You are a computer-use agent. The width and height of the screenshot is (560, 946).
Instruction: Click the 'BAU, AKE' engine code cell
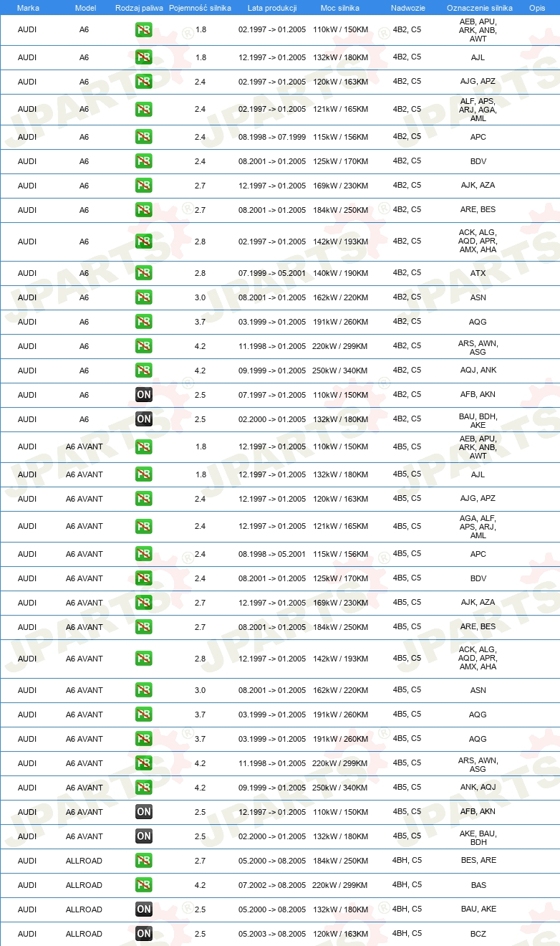point(478,909)
